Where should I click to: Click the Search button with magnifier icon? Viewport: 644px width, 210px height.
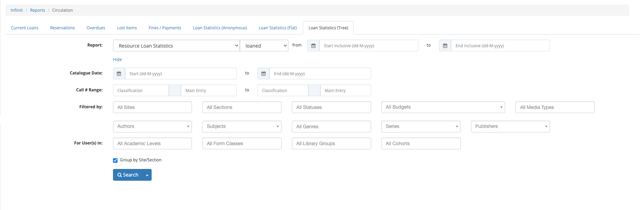click(128, 175)
